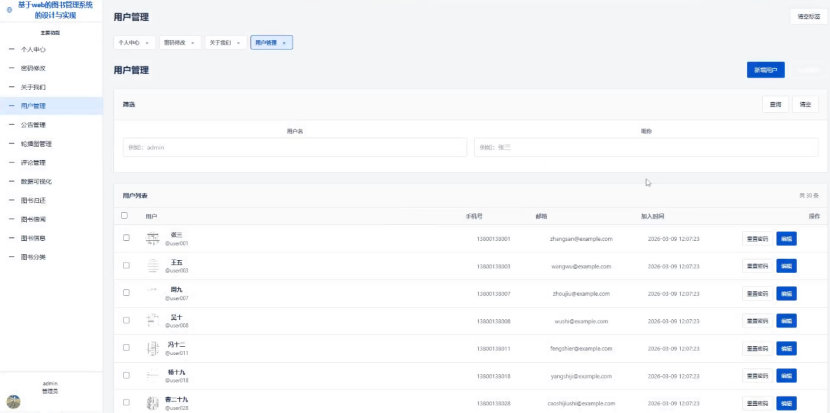Image resolution: width=830 pixels, height=413 pixels.
Task: Click the 清空标签 button at top right
Action: tap(808, 16)
